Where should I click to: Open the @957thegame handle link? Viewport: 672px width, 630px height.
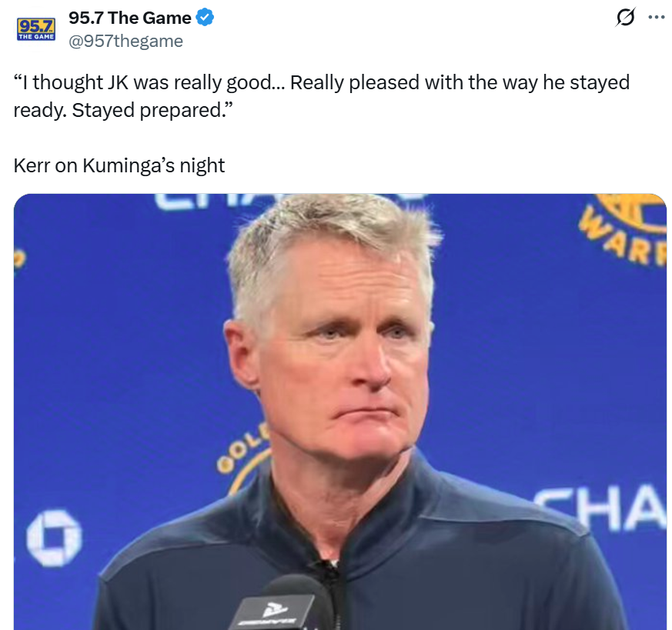click(x=125, y=41)
